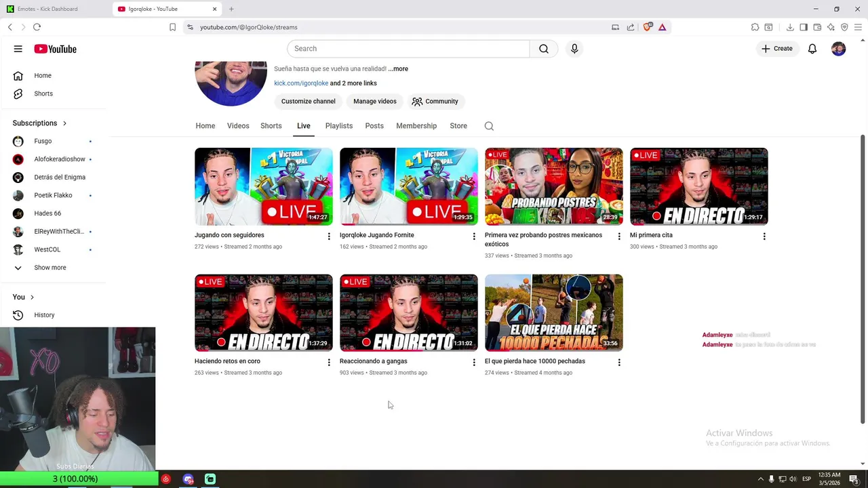868x488 pixels.
Task: Open a new browser tab
Action: (231, 9)
